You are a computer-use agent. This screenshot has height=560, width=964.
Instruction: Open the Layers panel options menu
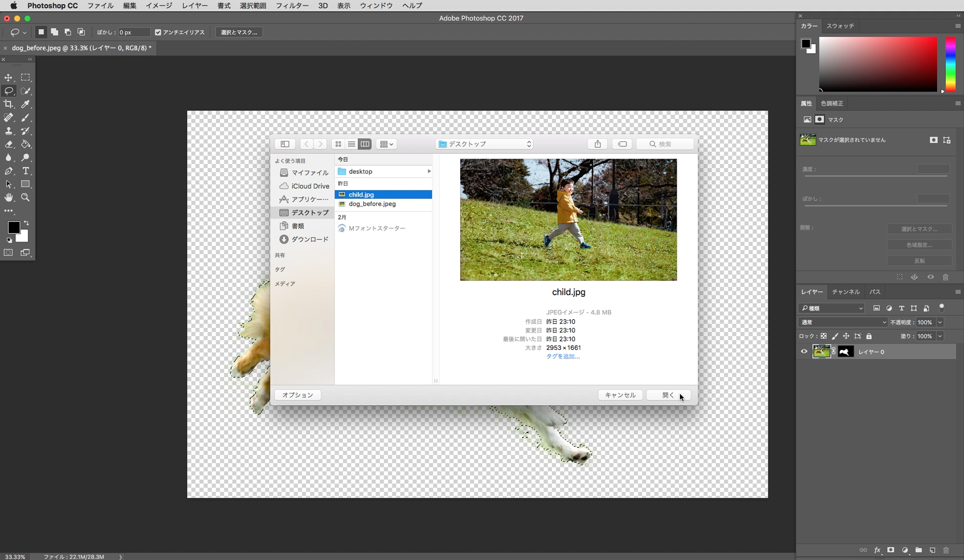[x=958, y=292]
